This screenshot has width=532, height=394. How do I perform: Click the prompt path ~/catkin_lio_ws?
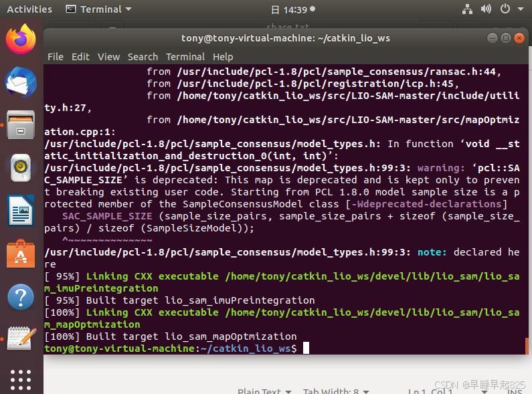pyautogui.click(x=246, y=349)
